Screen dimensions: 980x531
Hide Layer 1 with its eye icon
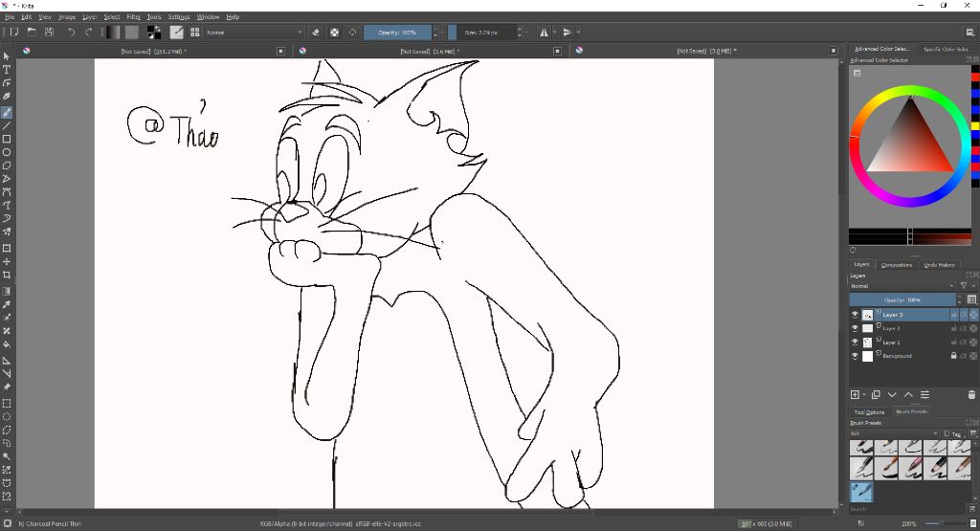(x=855, y=343)
